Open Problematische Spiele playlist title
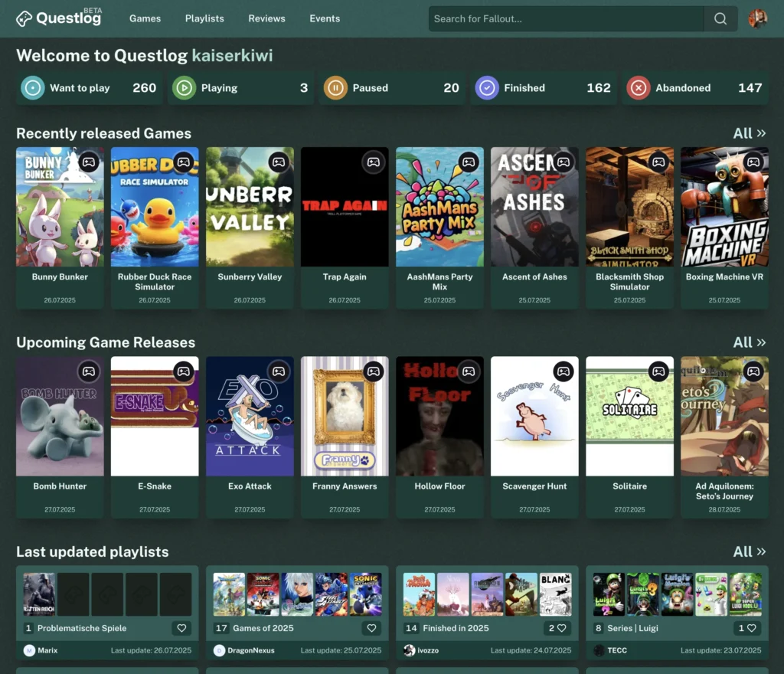Image resolution: width=784 pixels, height=674 pixels. point(82,628)
